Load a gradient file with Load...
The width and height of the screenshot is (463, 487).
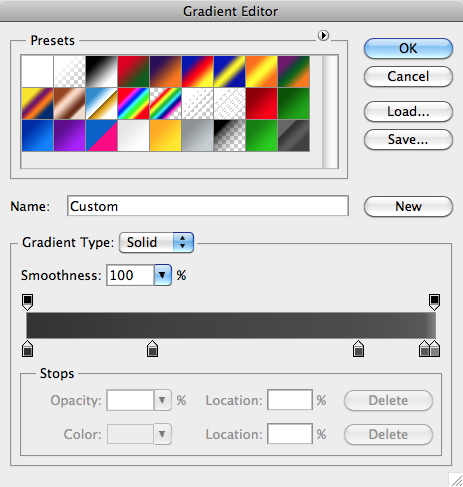coord(408,112)
